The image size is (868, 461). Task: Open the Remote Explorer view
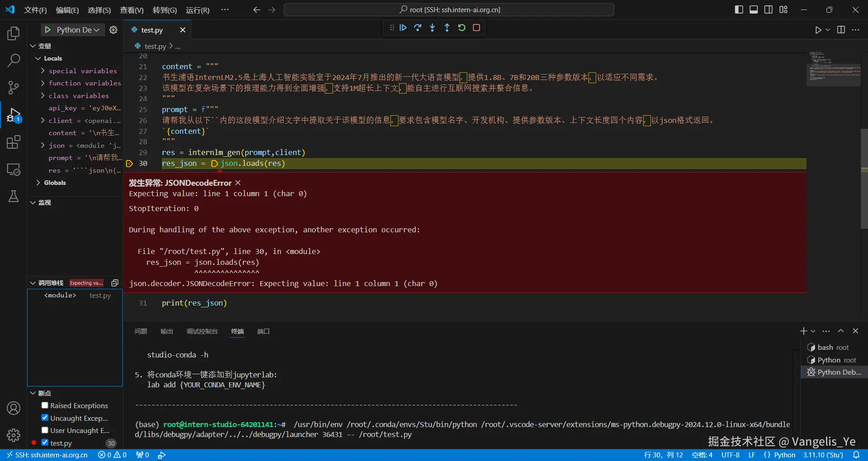(x=14, y=169)
